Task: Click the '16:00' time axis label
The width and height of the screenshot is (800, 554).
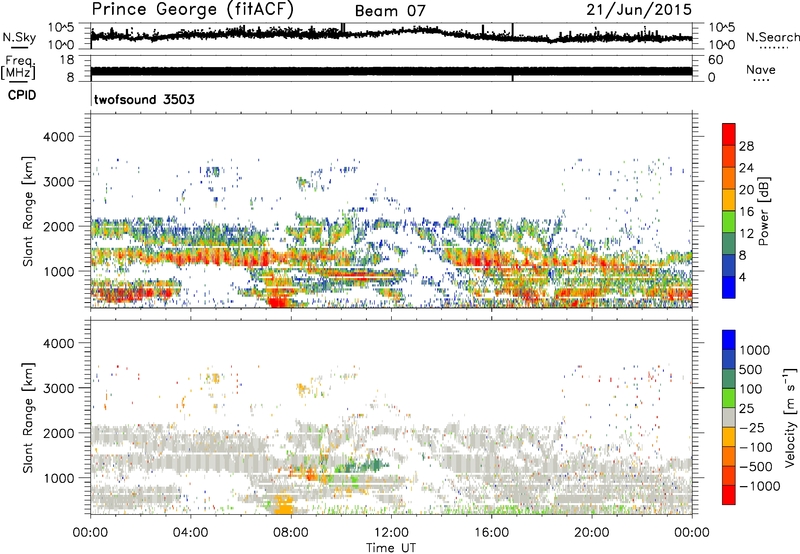Action: pos(491,533)
